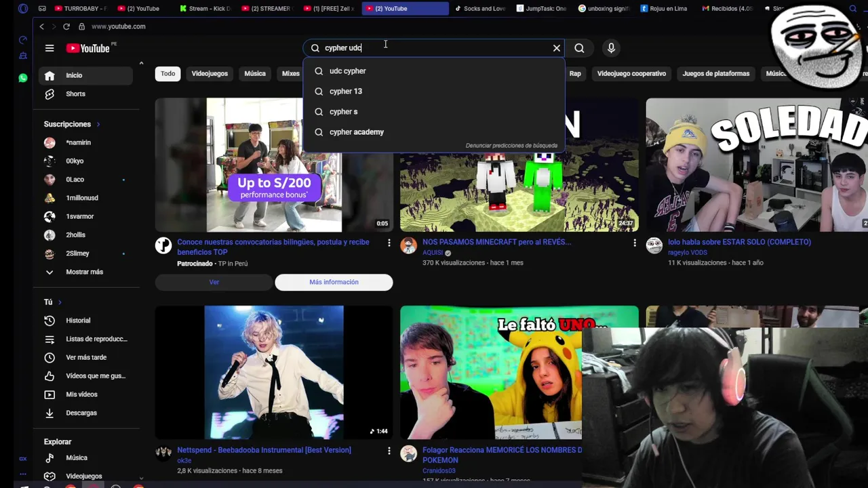Open options for NOS PASAMOS MINECRAFT video
The image size is (868, 488).
[x=634, y=243]
